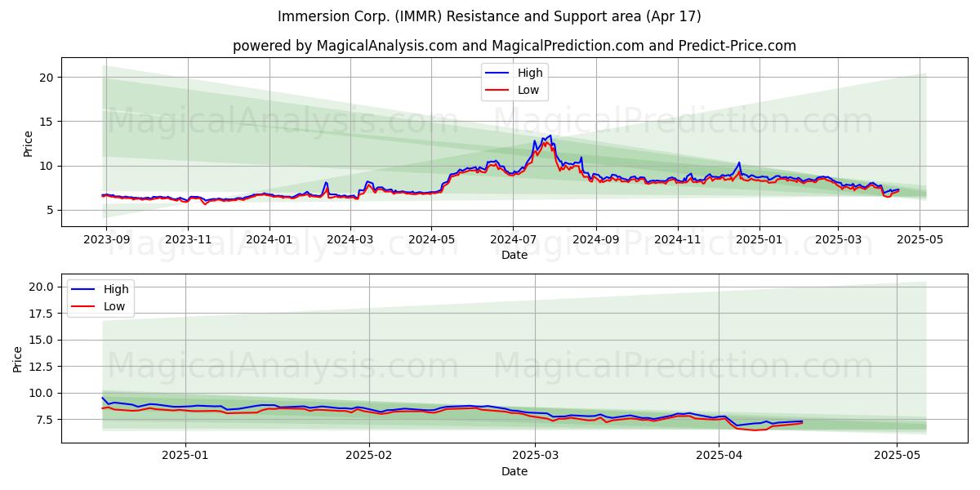Click the '2024-05' tick label on top chart
The image size is (980, 490).
pyautogui.click(x=432, y=239)
